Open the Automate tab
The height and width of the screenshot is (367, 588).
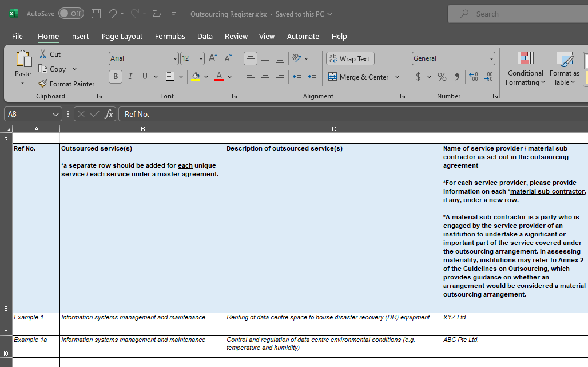click(x=303, y=37)
